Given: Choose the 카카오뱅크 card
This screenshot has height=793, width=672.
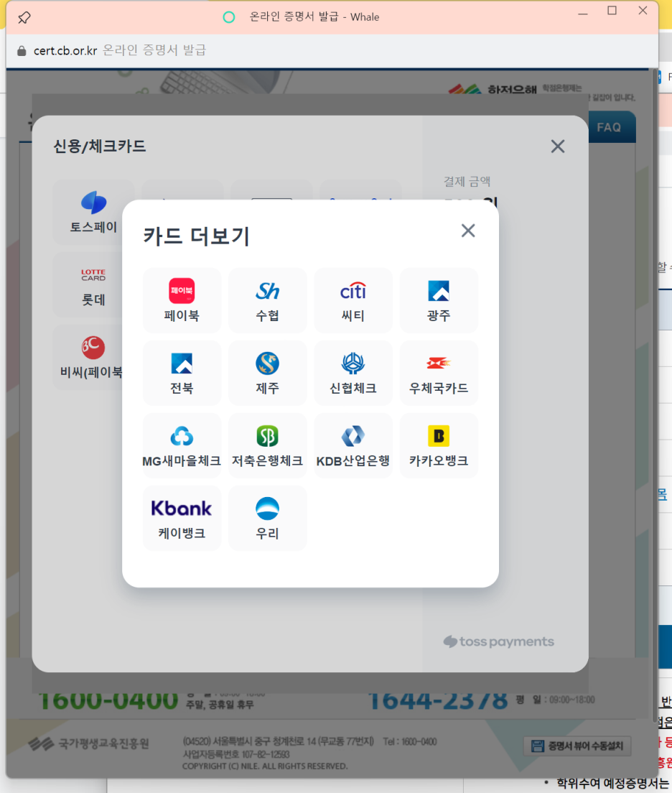Looking at the screenshot, I should point(439,445).
